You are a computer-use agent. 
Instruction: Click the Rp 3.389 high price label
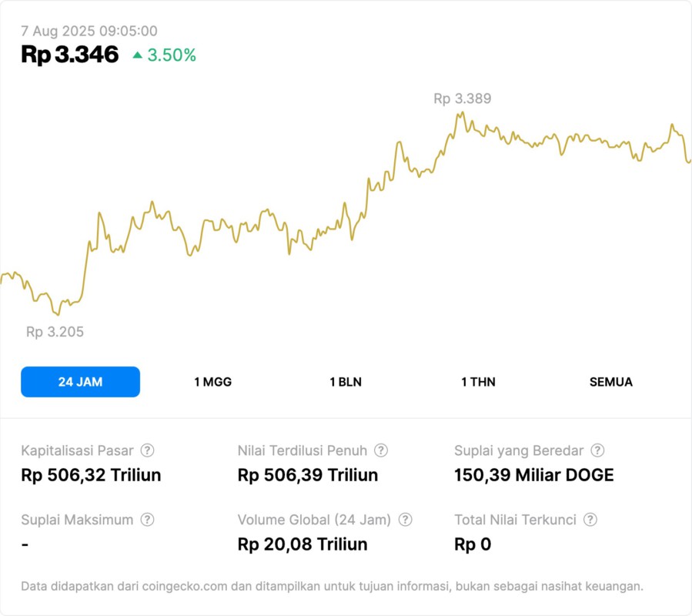point(462,99)
